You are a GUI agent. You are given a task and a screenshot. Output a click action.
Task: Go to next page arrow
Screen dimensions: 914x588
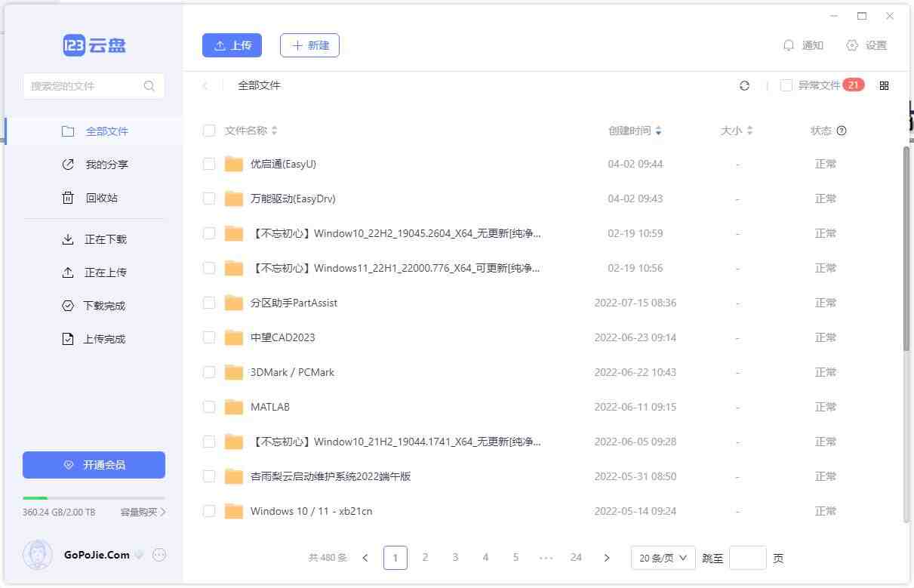[x=606, y=558]
